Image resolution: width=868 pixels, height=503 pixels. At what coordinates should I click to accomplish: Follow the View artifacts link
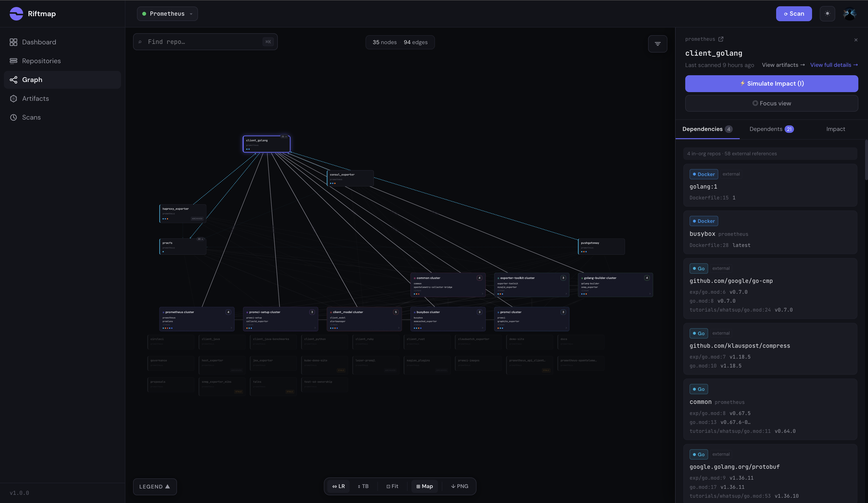point(783,65)
